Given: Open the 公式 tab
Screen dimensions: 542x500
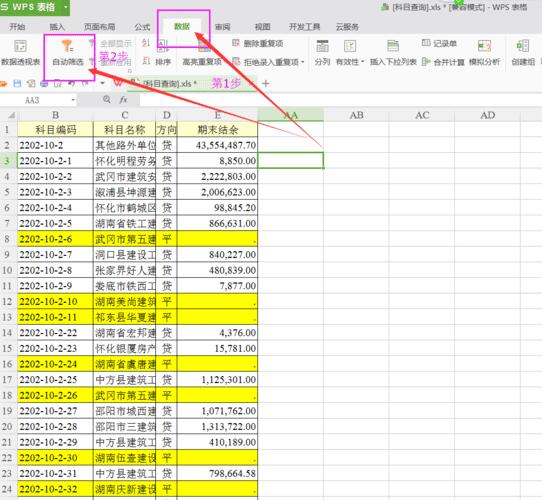Looking at the screenshot, I should click(142, 27).
